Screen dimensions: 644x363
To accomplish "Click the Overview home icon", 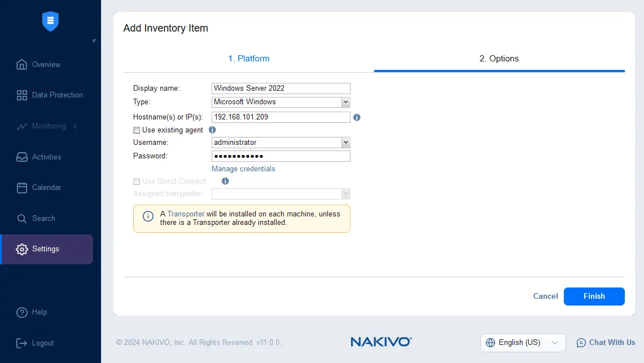I will (x=22, y=64).
